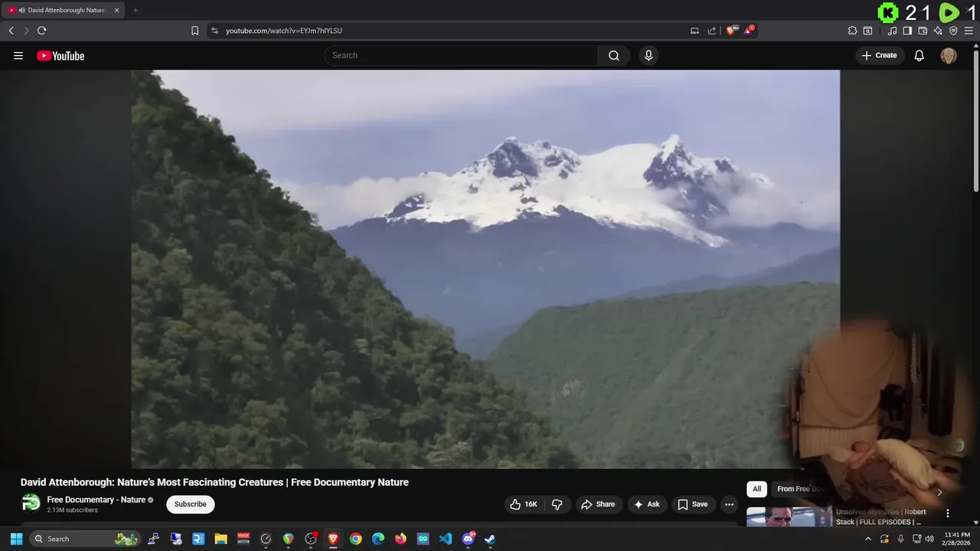The width and height of the screenshot is (980, 551).
Task: Open Voicemeeter from the taskbar
Action: [243, 539]
